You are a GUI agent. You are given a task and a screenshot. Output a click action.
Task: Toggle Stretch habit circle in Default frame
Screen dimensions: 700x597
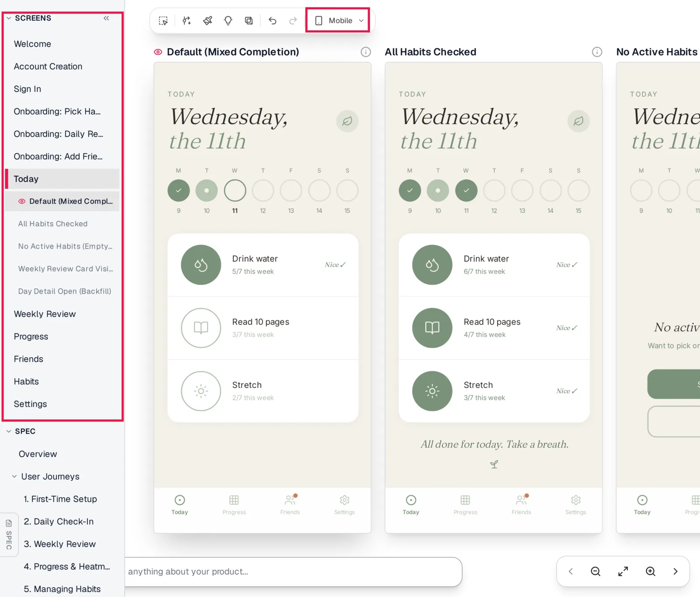(201, 391)
